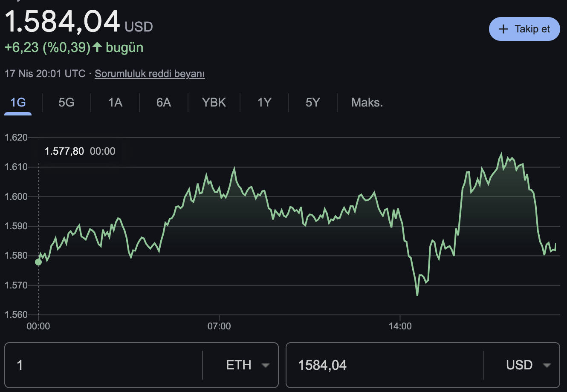This screenshot has width=567, height=392.
Task: Click the 17 Nis 20:01 UTC timestamp
Action: click(45, 74)
